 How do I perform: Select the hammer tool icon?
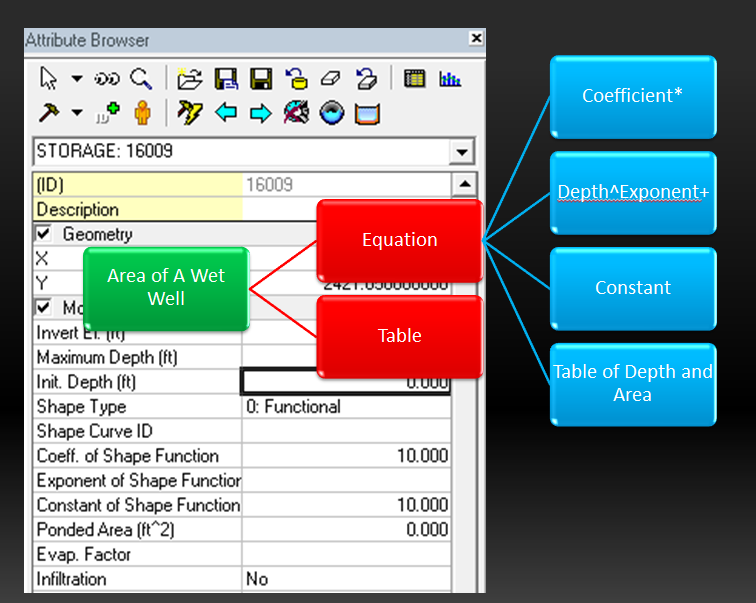click(49, 113)
